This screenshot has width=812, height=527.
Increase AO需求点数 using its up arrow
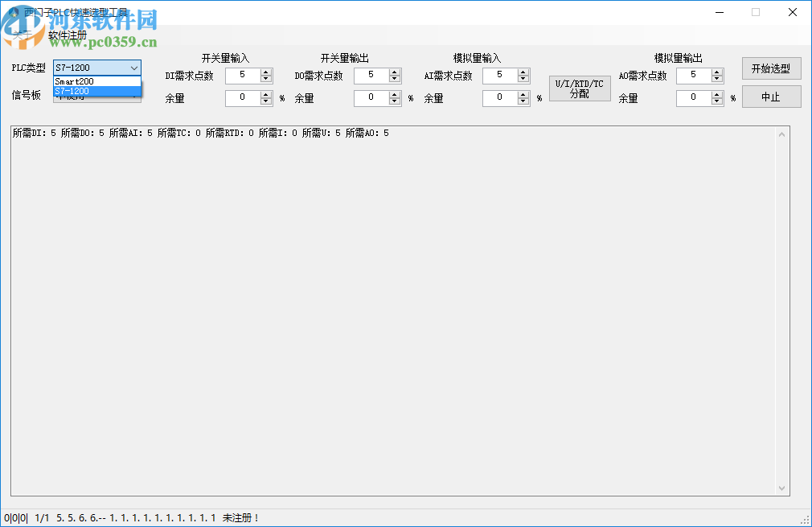716,72
